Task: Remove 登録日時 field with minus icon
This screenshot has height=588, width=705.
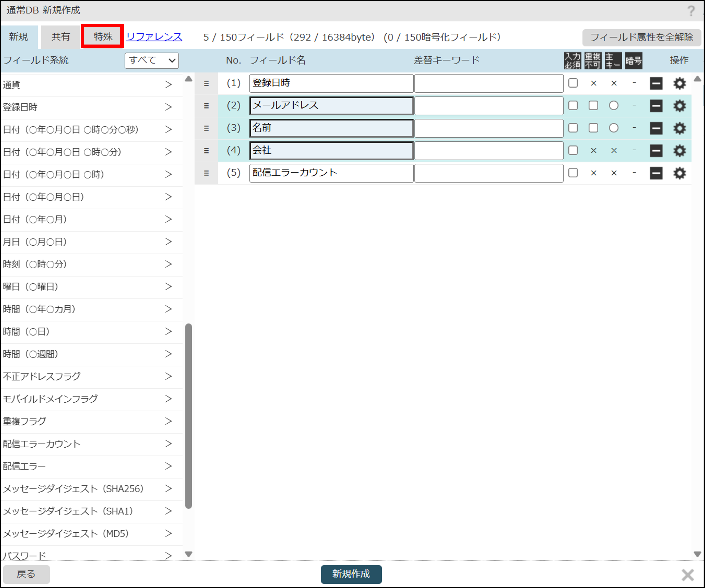Action: 656,83
